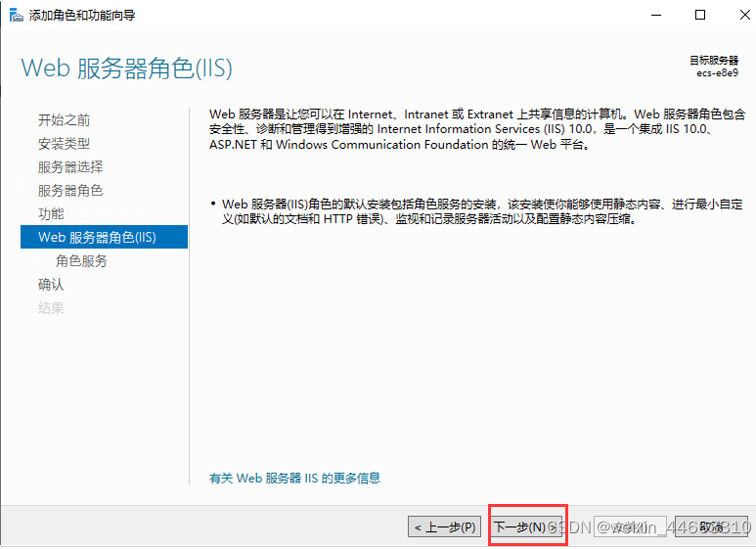This screenshot has height=549, width=756.
Task: Click the Web 服务器角色(IIS) page heading
Action: coord(126,69)
